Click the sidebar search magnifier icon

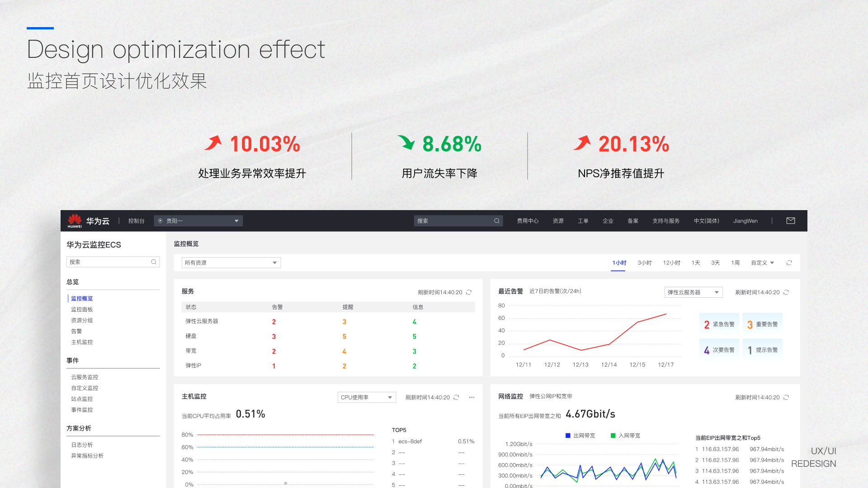click(154, 262)
